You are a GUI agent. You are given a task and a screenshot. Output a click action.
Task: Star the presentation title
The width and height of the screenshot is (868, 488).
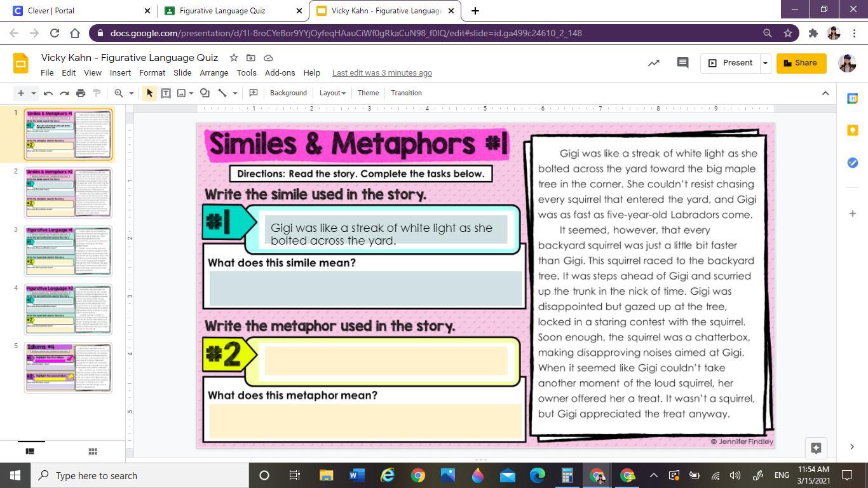tap(234, 58)
